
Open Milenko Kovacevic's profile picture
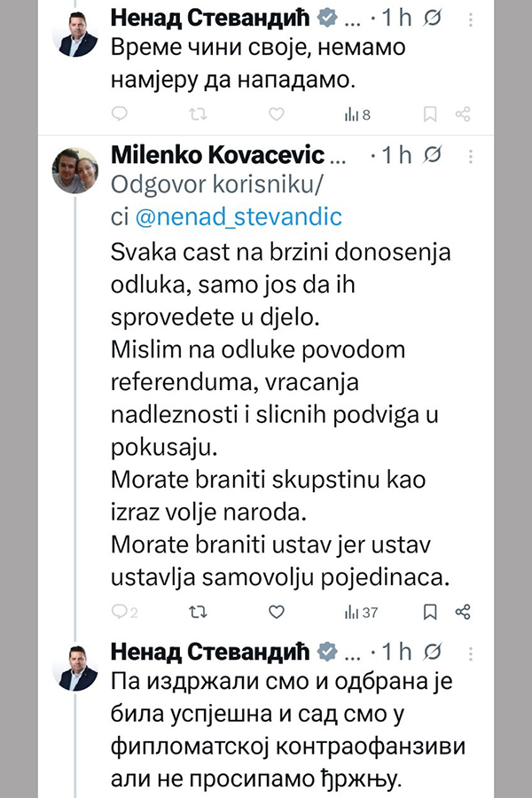coord(74,169)
